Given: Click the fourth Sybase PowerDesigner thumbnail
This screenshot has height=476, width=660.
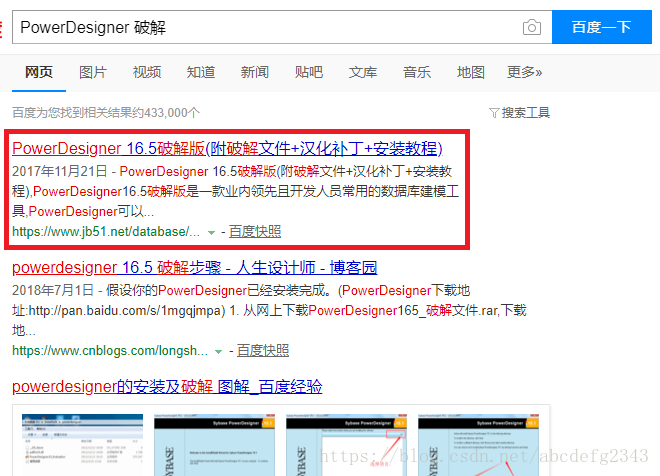Looking at the screenshot, I should tap(479, 445).
